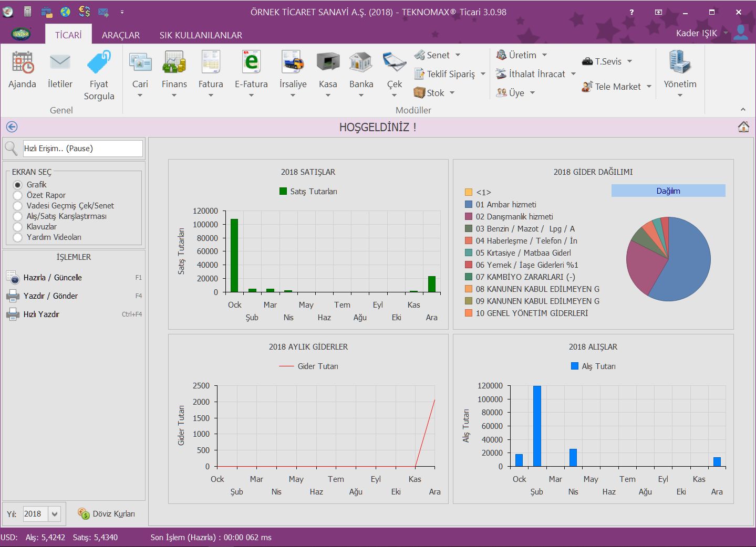Open the Banka module icon

point(361,63)
